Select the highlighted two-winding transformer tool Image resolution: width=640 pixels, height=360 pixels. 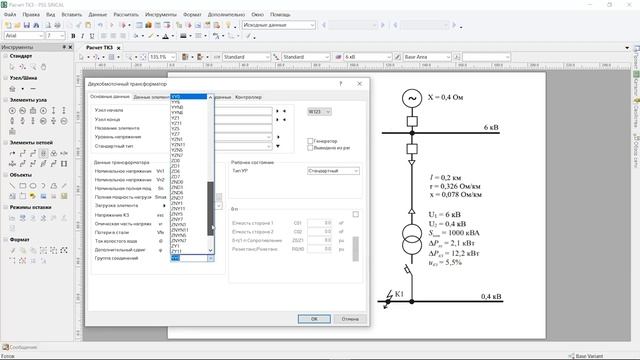[43, 153]
